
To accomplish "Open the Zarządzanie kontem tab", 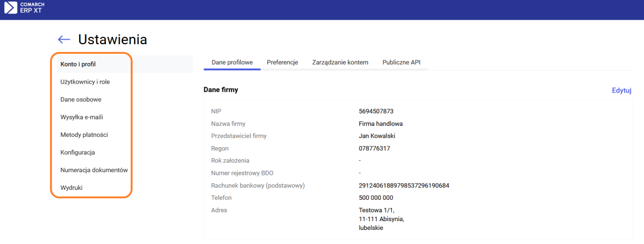I will pos(340,62).
